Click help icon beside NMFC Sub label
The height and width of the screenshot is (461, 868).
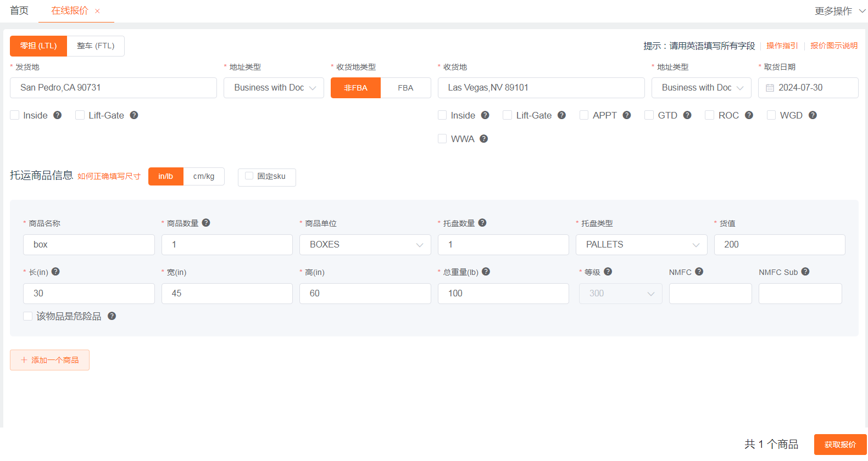tap(805, 272)
